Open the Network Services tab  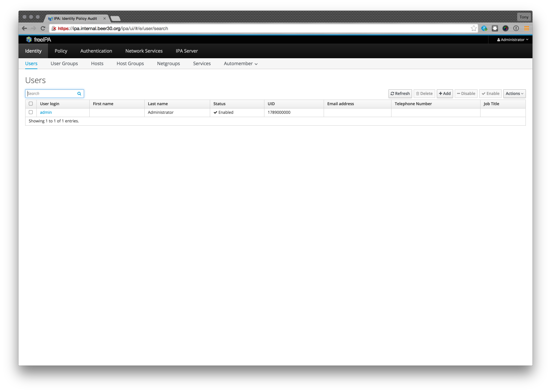[x=144, y=51]
